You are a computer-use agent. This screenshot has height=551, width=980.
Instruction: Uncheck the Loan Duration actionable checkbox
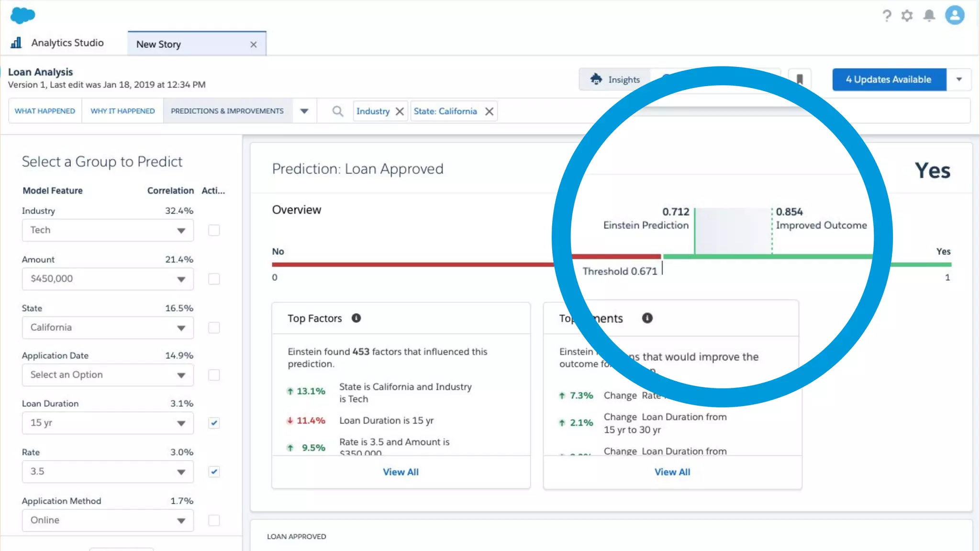tap(214, 423)
